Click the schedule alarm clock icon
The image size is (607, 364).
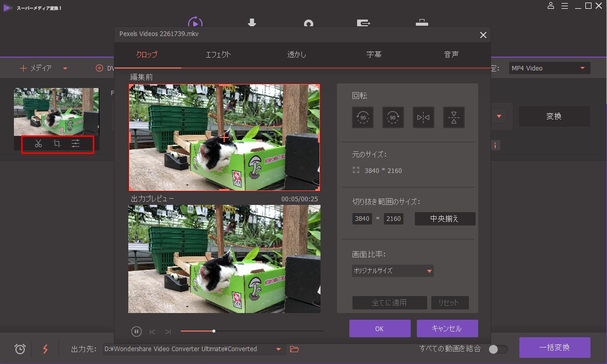[20, 349]
